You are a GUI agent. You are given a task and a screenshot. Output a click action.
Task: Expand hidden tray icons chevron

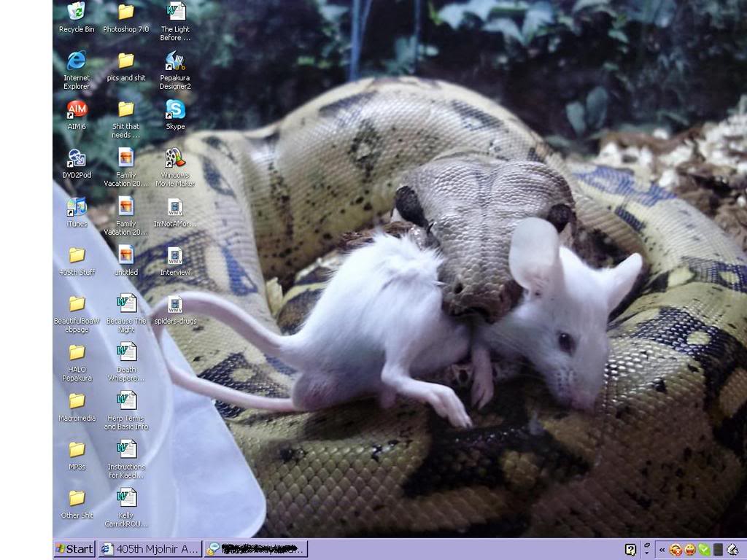(x=662, y=550)
